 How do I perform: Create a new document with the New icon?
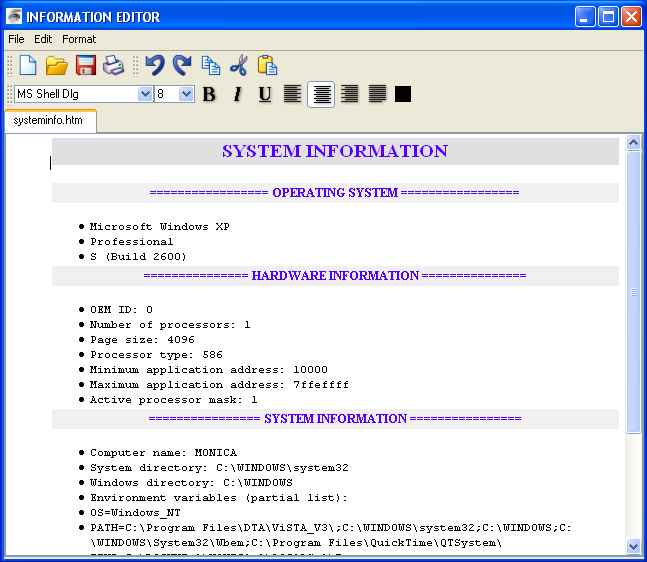[x=28, y=65]
